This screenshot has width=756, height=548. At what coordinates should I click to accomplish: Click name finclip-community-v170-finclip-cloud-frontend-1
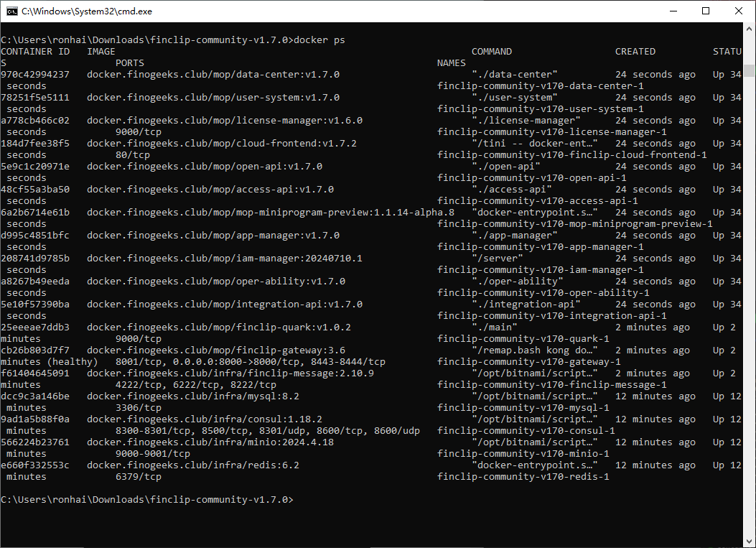pyautogui.click(x=571, y=155)
